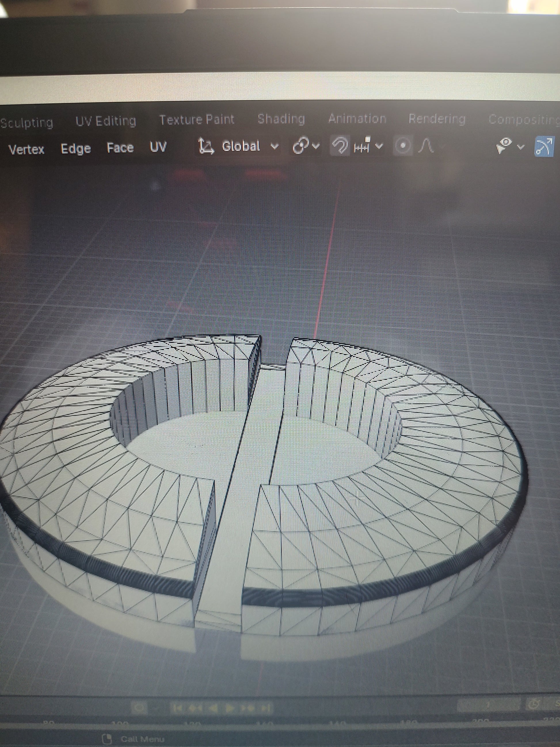Click the proportional editing falloff curve icon
560x747 pixels.
(426, 146)
